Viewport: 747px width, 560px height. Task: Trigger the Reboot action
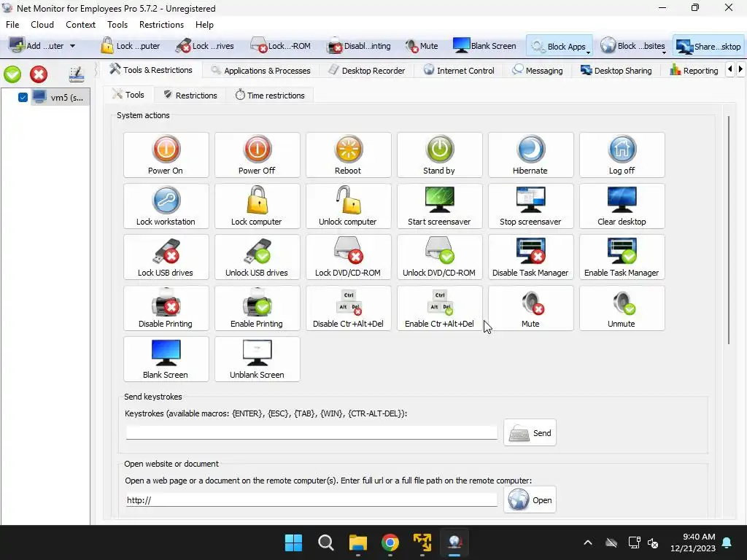coord(348,155)
